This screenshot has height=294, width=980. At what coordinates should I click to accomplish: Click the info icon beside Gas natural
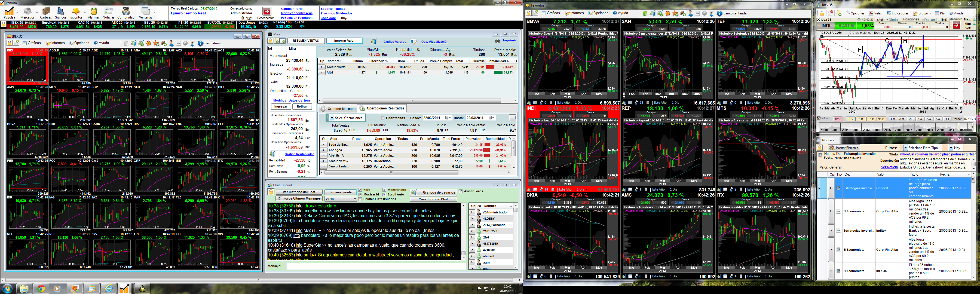[200, 43]
